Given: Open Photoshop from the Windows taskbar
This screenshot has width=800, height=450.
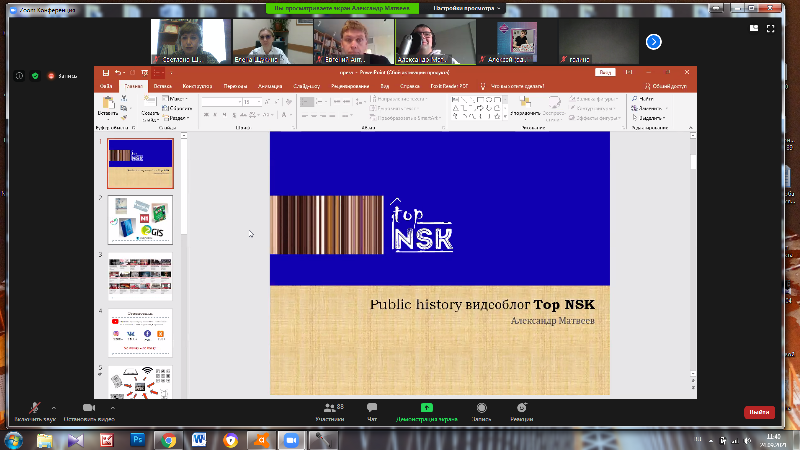Looking at the screenshot, I should [137, 440].
